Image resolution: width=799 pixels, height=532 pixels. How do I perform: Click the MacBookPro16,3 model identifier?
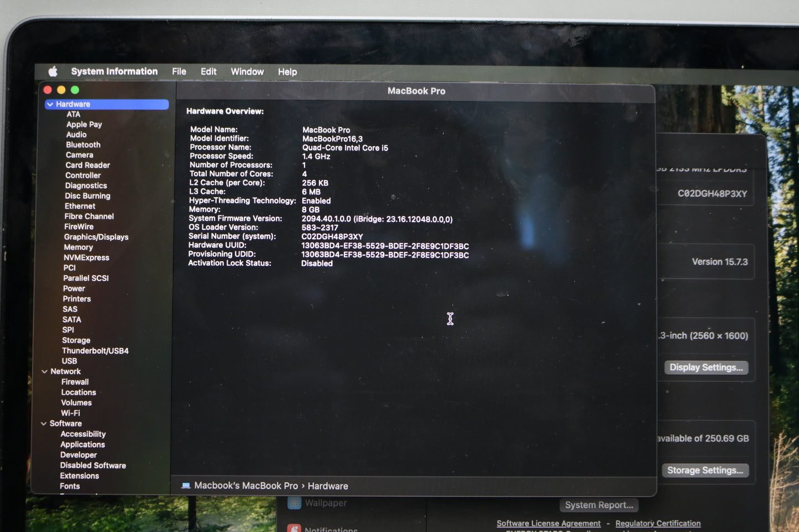(x=332, y=139)
